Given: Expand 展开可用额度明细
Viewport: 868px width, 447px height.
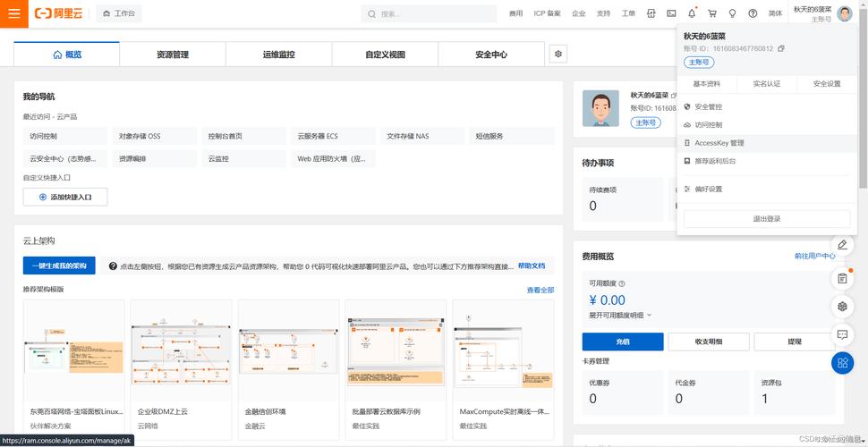Looking at the screenshot, I should click(620, 315).
